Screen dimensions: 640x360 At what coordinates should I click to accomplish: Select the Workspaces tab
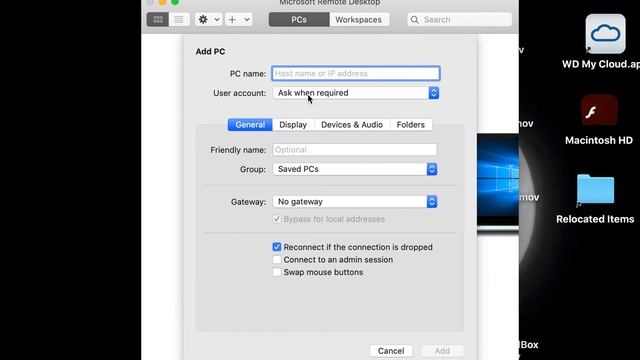[358, 20]
